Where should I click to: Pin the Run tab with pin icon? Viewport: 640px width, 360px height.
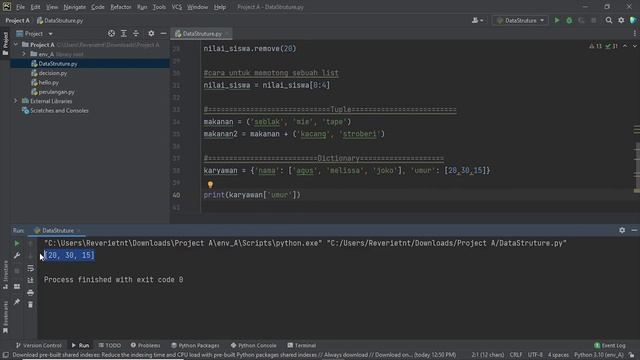[x=17, y=302]
